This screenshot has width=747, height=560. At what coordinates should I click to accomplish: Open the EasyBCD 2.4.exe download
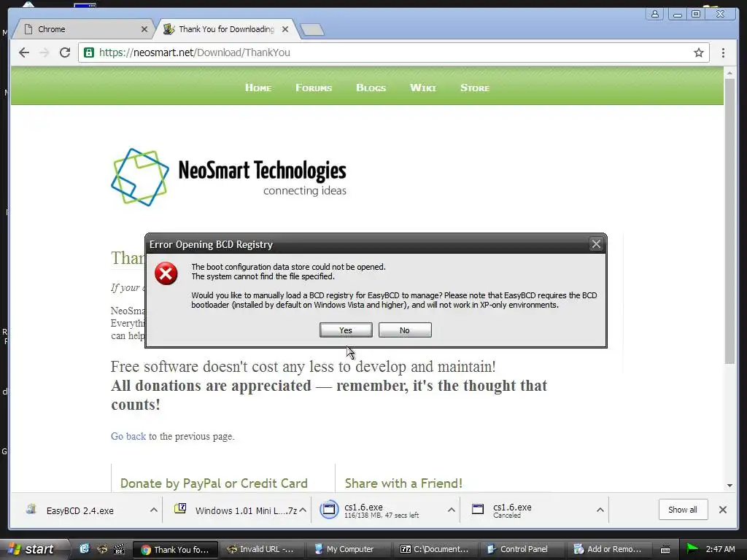(x=80, y=510)
